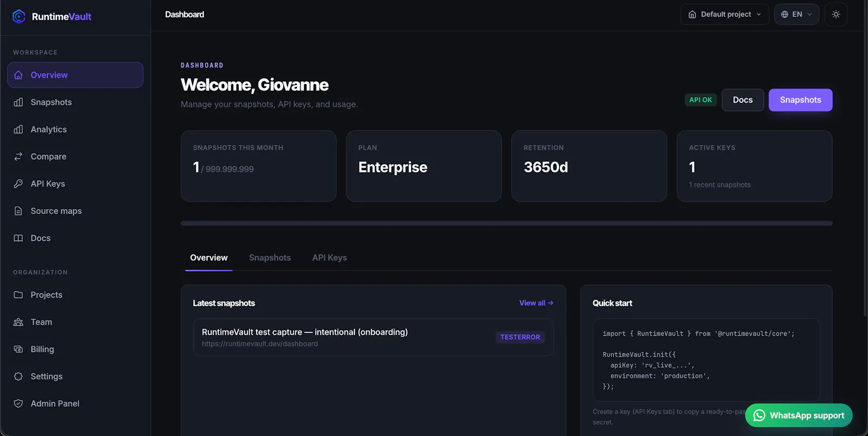The height and width of the screenshot is (436, 868).
Task: Open the RuntimeVault test capture snapshot row
Action: (373, 337)
